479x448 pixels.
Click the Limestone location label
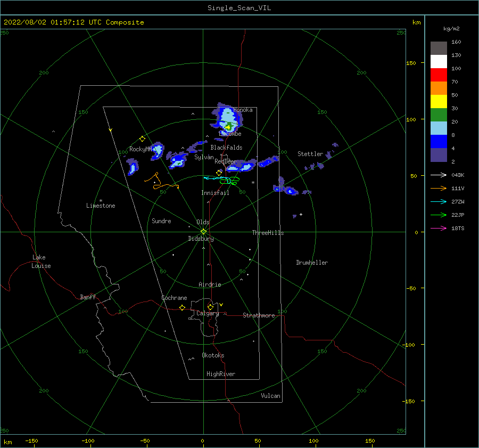(101, 206)
